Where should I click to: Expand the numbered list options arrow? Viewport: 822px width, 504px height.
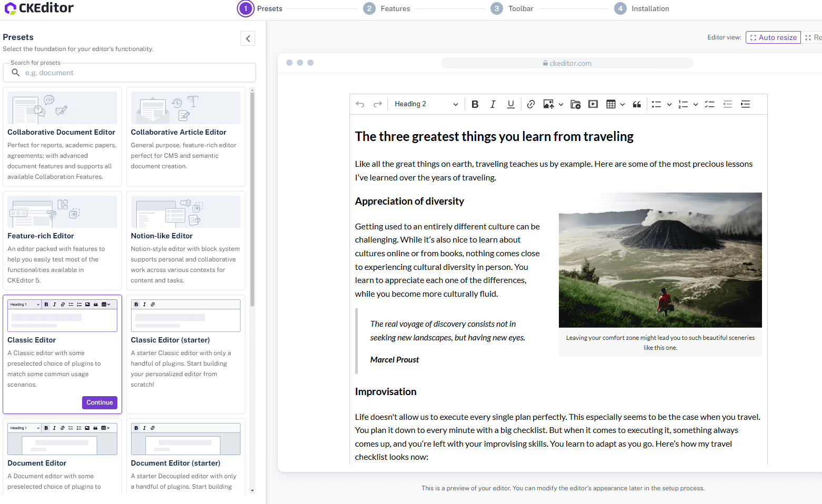pos(696,104)
